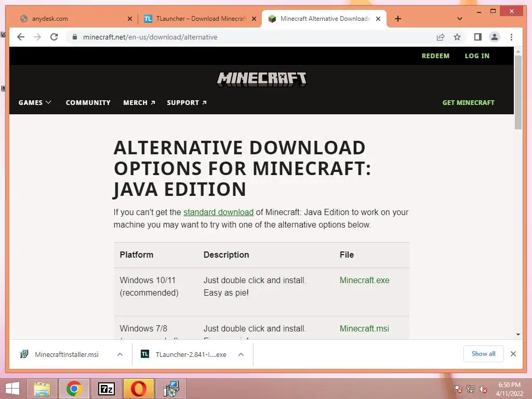The image size is (532, 399).
Task: Open the Action Center flag icon
Action: point(458,389)
